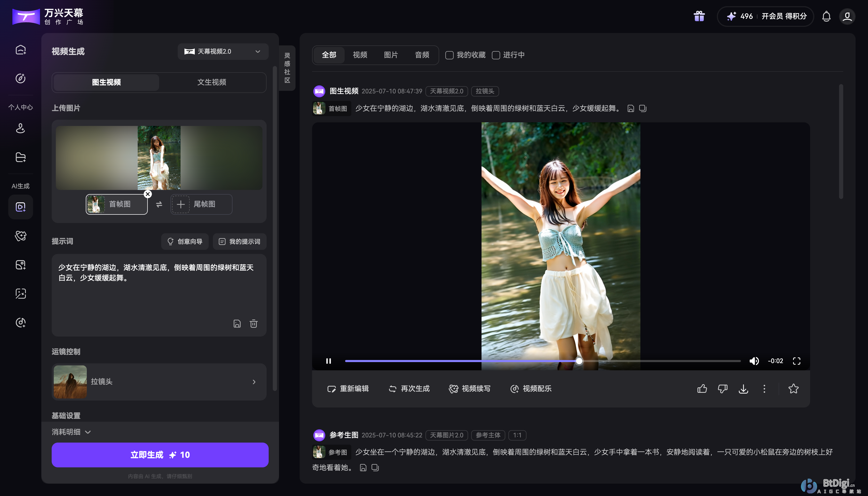Open the notifications bell
Screen dimensions: 868x496
click(x=826, y=16)
